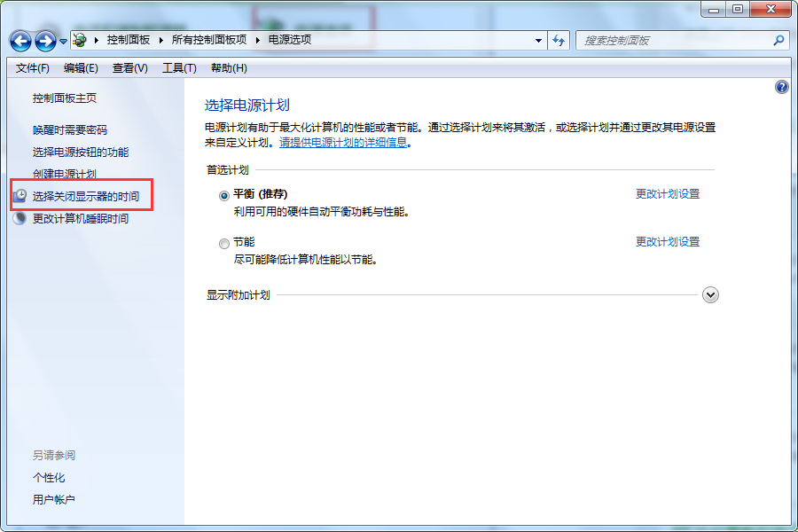The image size is (798, 532).
Task: Click inside the 搜索控制面板 search field
Action: pos(674,40)
